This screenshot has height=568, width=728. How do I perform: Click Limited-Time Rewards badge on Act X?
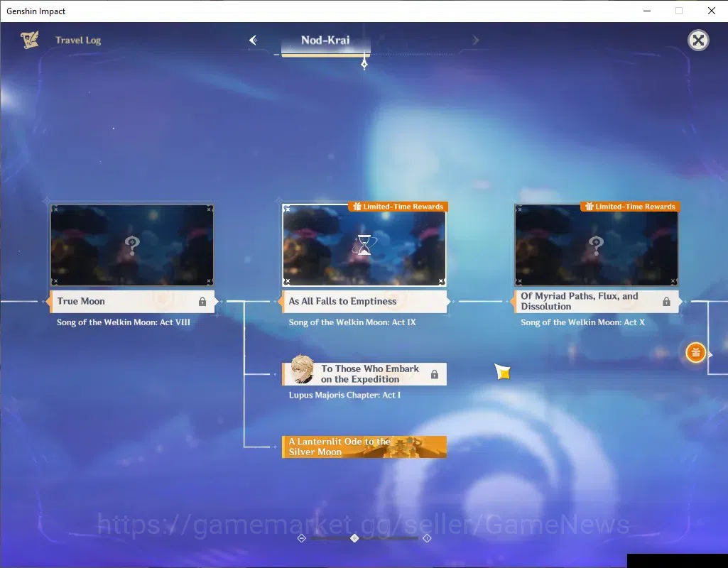[630, 207]
